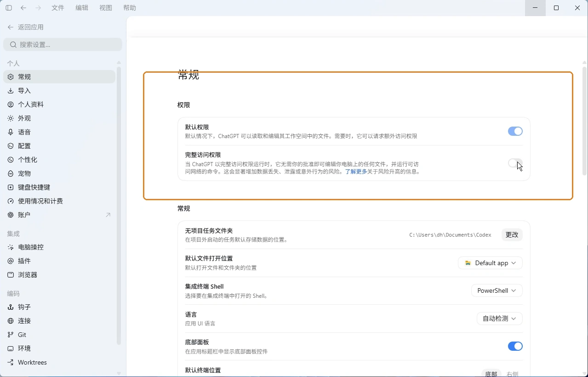Click the cursor icon beside 电脑操控

pyautogui.click(x=11, y=247)
